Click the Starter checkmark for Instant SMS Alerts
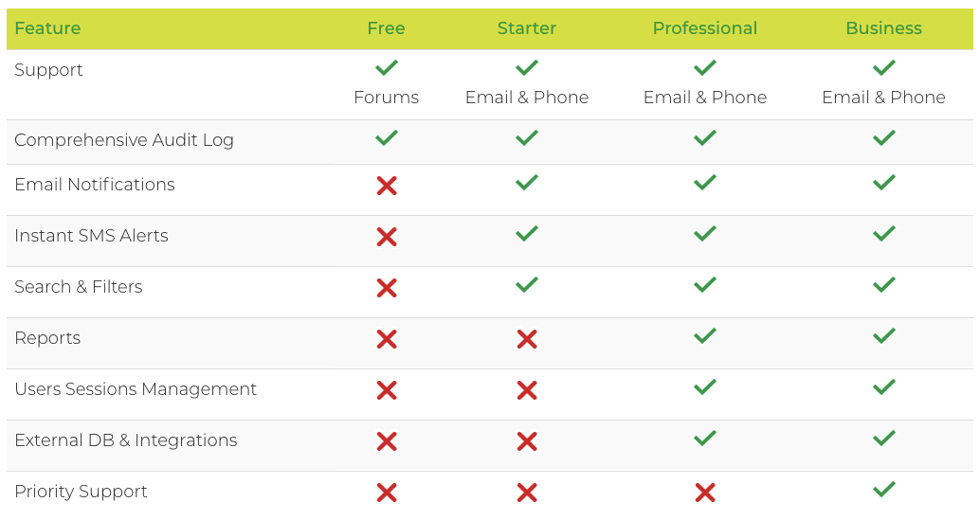Screen dimensions: 980x520 click(527, 234)
